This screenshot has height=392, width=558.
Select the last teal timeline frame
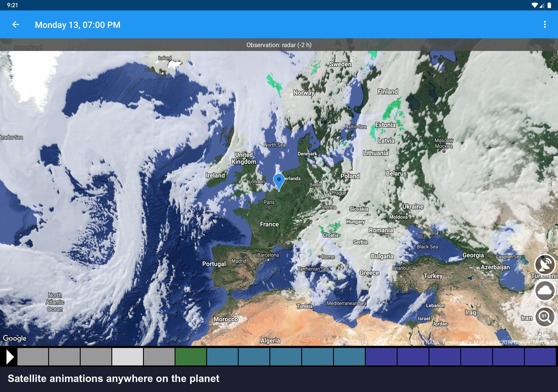click(x=349, y=357)
